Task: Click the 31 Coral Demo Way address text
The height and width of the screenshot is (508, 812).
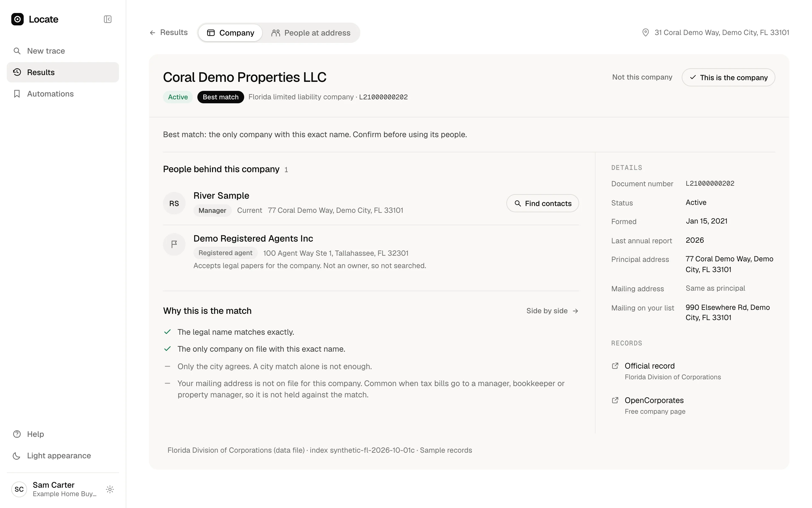Action: coord(722,32)
